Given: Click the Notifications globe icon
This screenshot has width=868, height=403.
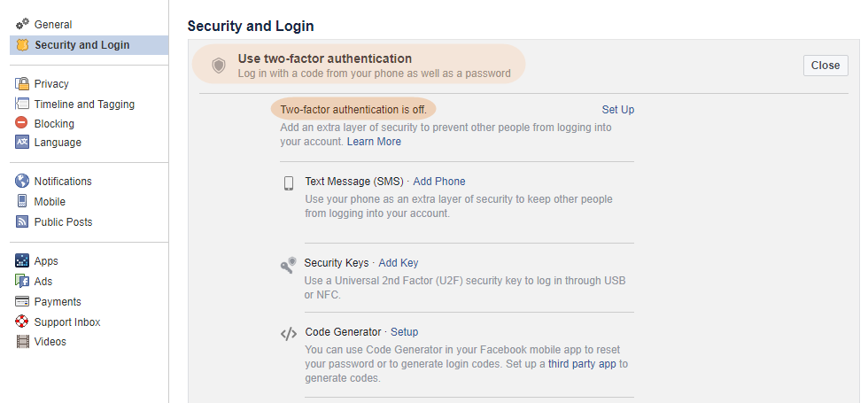Looking at the screenshot, I should (22, 181).
